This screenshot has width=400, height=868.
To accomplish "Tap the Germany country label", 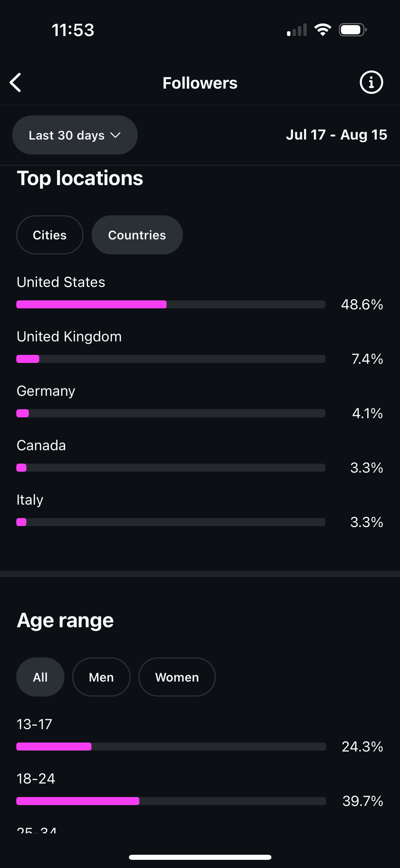I will click(x=46, y=391).
